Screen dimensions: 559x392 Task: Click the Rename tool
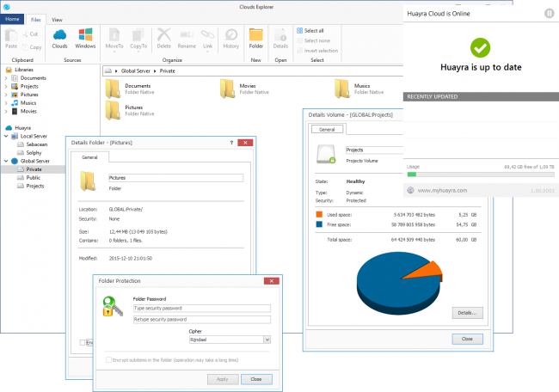(187, 39)
